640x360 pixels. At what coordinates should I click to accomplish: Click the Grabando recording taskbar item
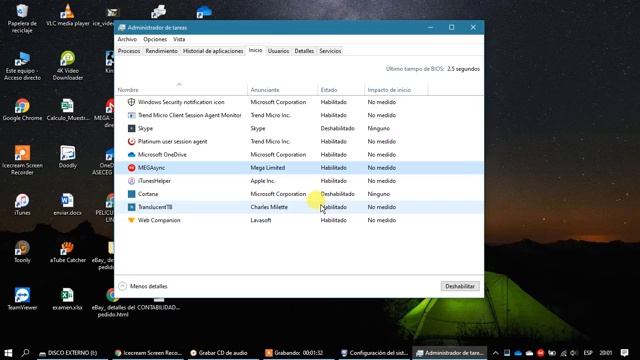pos(299,353)
